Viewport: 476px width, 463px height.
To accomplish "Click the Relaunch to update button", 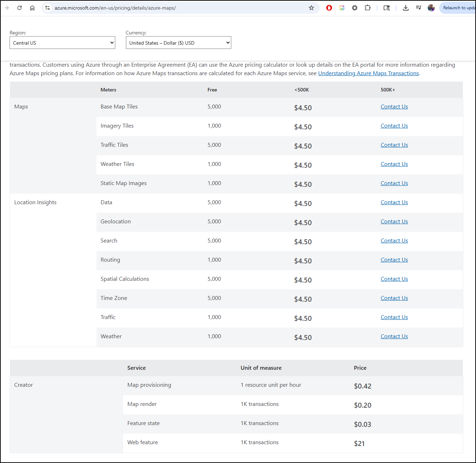I will (459, 8).
